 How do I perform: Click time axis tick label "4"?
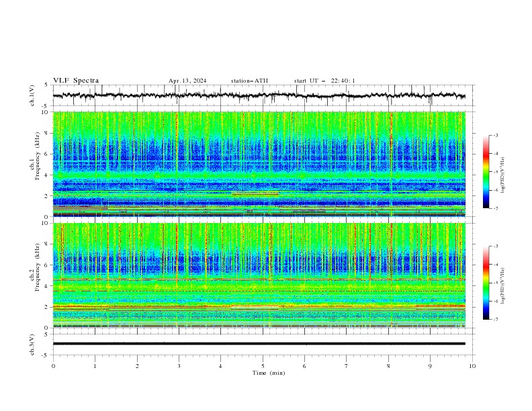220,366
